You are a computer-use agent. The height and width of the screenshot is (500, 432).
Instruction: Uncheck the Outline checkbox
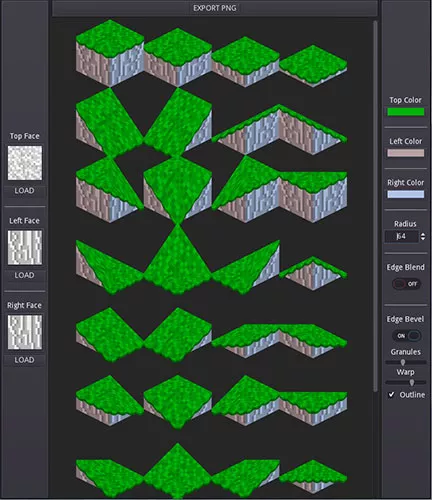coord(391,395)
